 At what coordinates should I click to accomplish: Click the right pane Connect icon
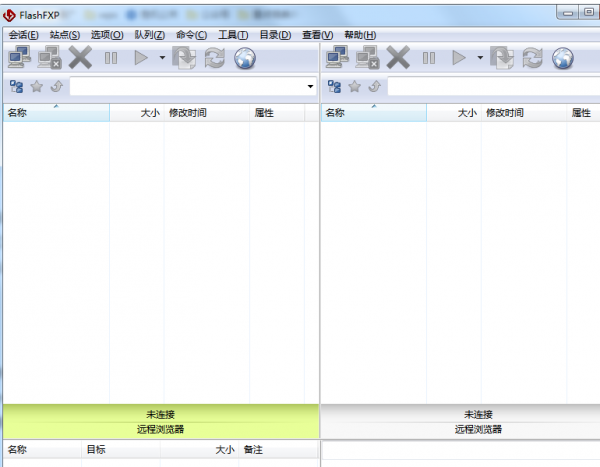[x=337, y=58]
